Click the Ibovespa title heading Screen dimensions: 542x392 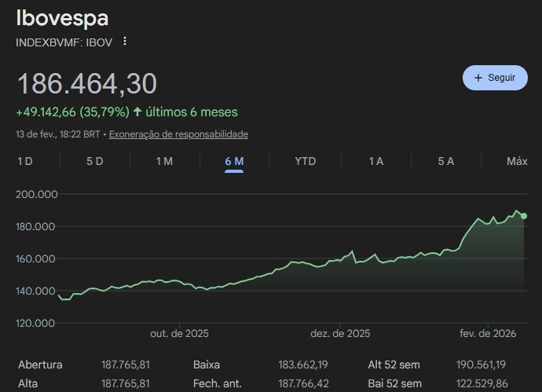point(62,18)
